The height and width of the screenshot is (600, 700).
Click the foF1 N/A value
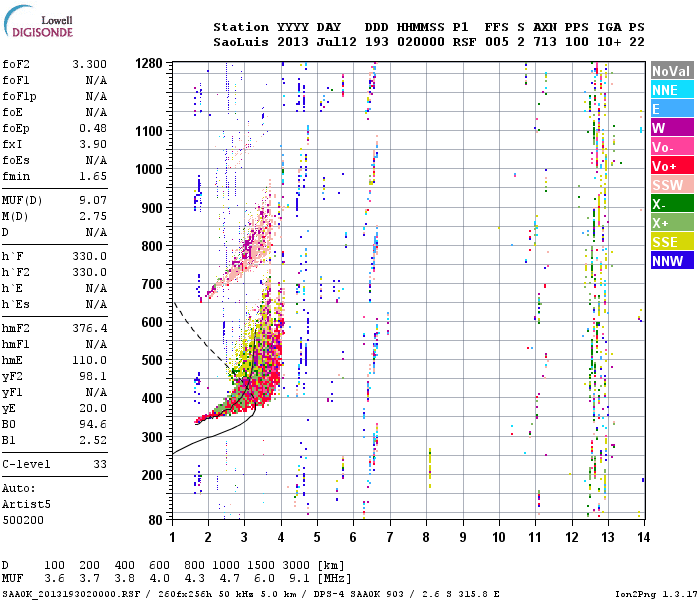pyautogui.click(x=96, y=80)
